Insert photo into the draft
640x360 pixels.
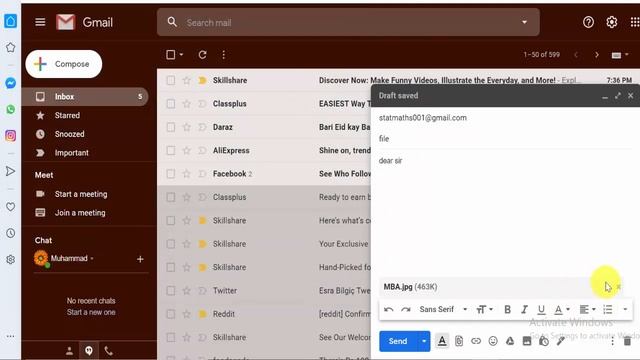[527, 341]
